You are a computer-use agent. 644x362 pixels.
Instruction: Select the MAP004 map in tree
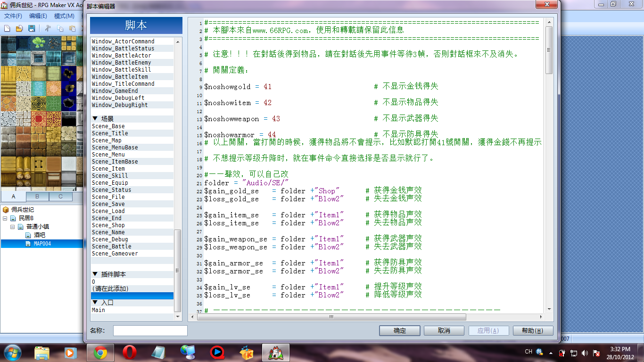click(x=42, y=244)
